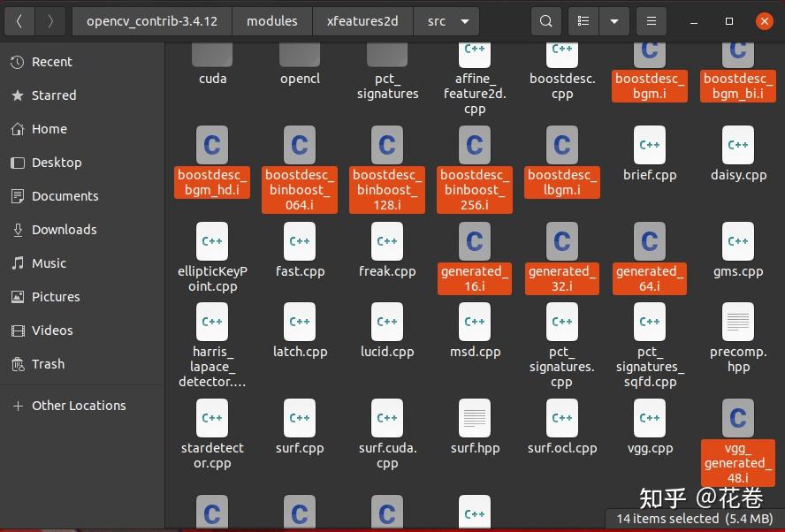Open the Home folder from the sidebar

pos(49,129)
